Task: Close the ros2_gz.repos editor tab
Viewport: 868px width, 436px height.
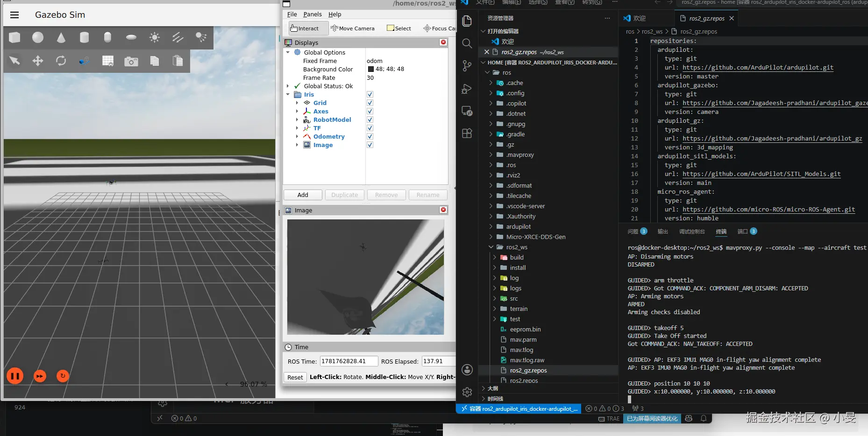Action: pos(732,18)
